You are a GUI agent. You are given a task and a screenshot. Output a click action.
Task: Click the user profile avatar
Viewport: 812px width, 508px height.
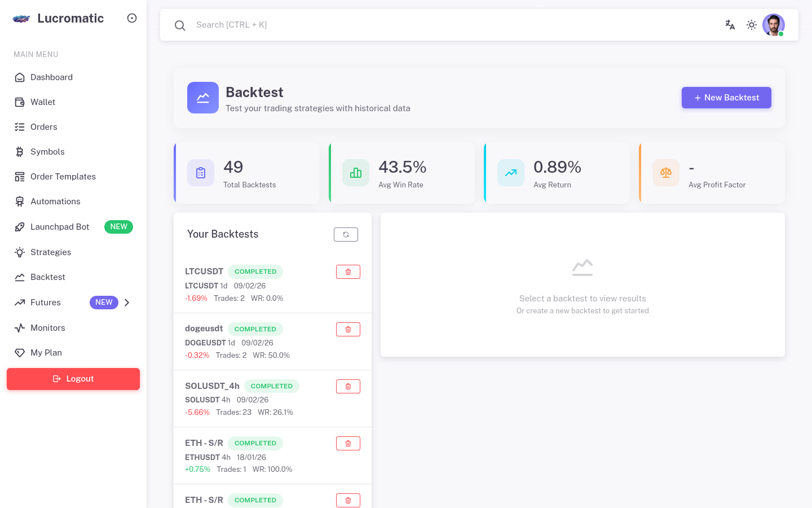coord(773,25)
